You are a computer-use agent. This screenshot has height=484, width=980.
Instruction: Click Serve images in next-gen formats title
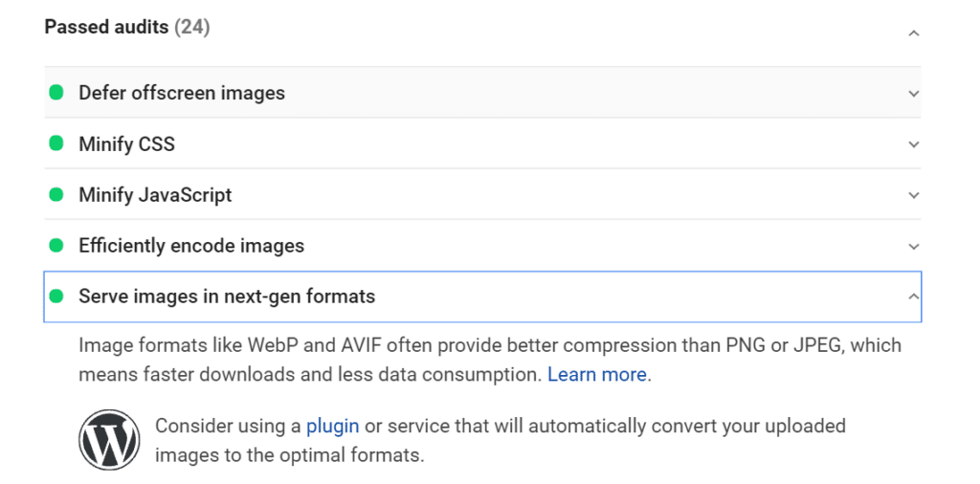[227, 296]
